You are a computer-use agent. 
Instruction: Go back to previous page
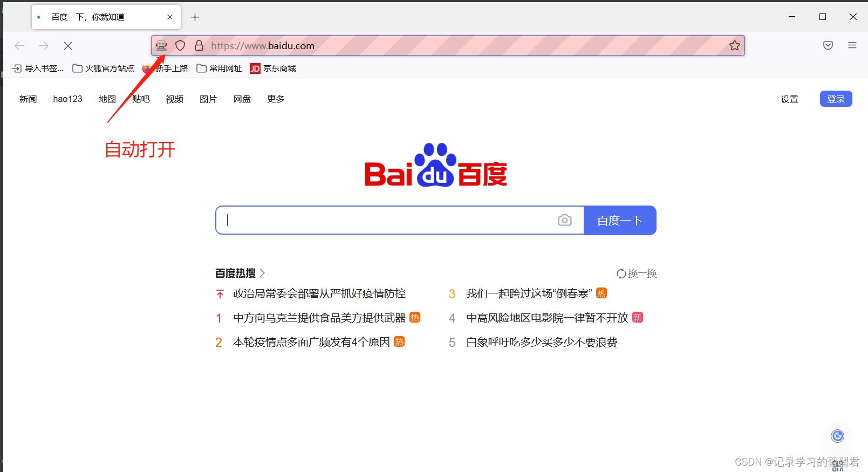click(x=19, y=46)
